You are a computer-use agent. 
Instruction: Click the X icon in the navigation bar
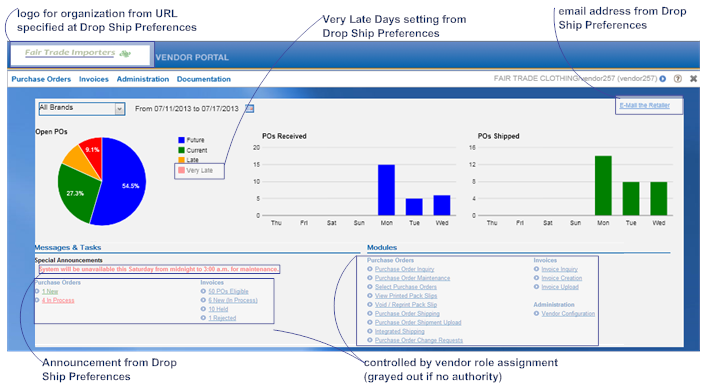[694, 79]
